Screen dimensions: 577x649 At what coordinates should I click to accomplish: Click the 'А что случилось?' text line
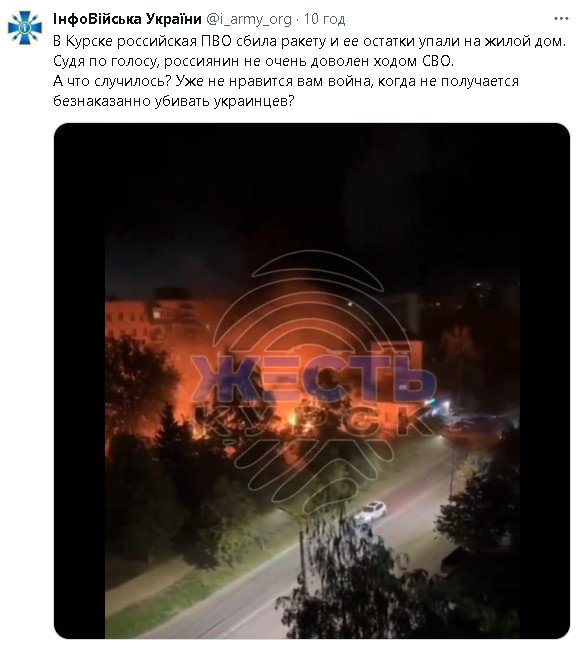pyautogui.click(x=286, y=81)
